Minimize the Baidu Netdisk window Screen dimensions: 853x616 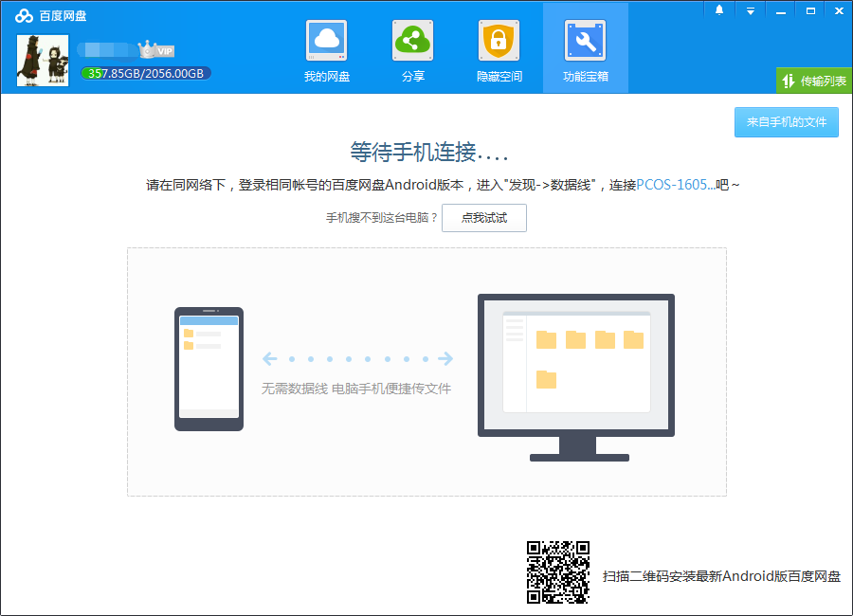click(782, 10)
